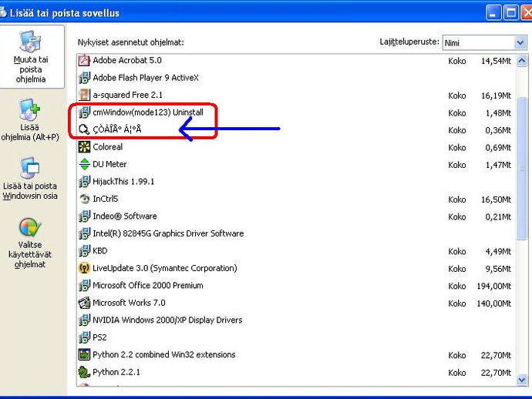Screen dimensions: 532x399
Task: Click the KBD program icon
Action: (84, 251)
